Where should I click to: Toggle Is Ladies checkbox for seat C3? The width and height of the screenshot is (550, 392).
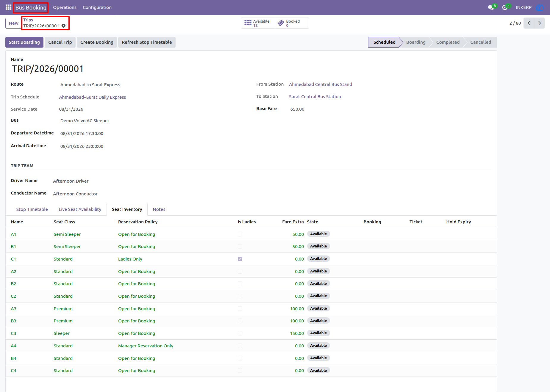[x=240, y=333]
